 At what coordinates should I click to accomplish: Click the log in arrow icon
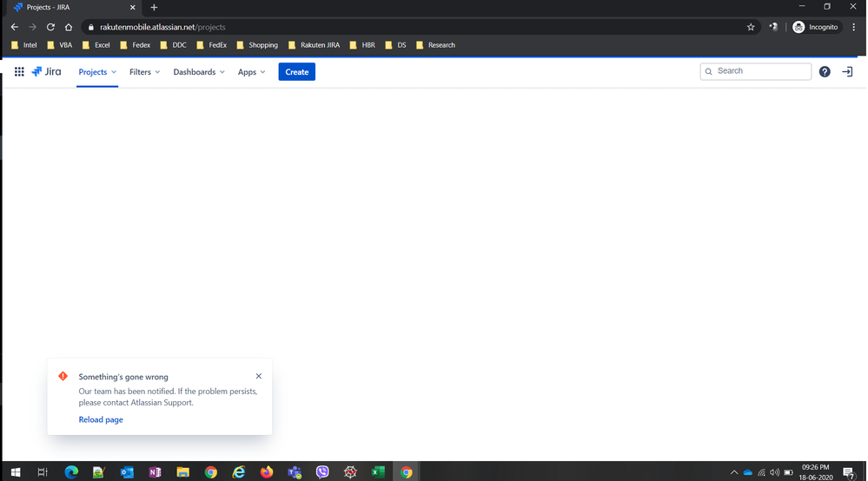(x=847, y=72)
